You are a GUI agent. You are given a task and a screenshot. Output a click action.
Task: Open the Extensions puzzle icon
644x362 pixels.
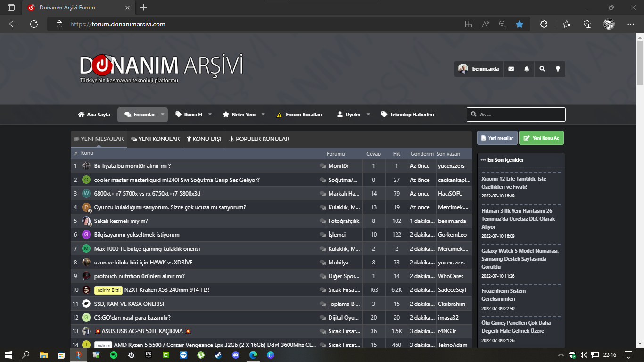[x=544, y=24]
